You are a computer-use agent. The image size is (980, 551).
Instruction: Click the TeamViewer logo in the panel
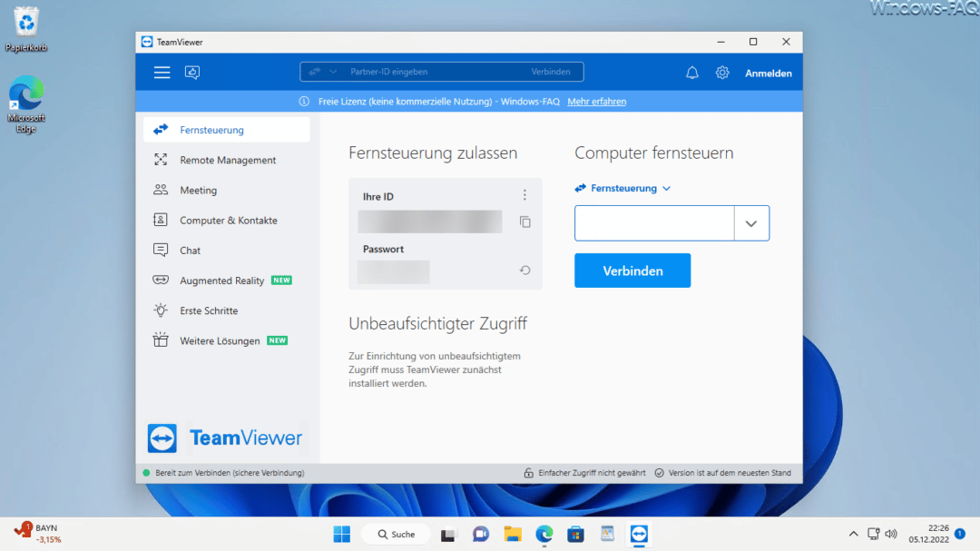[224, 438]
